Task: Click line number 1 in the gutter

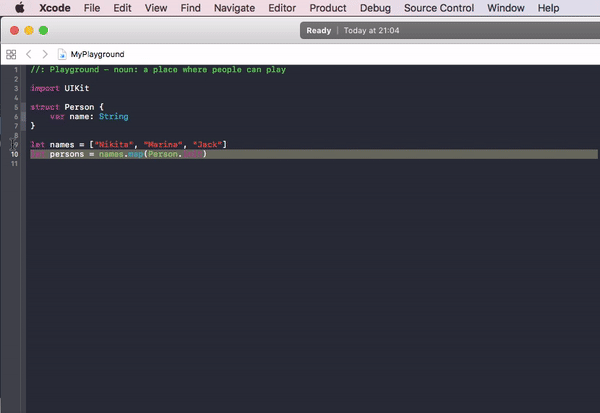Action: [16, 70]
